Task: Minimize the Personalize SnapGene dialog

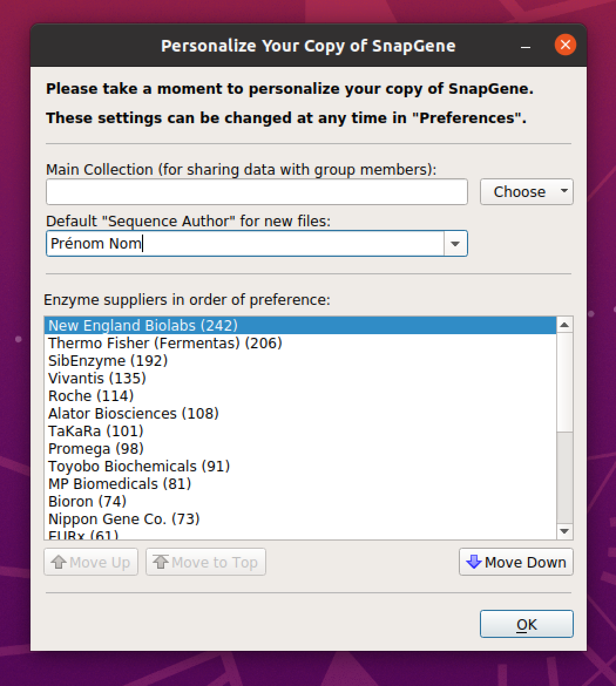Action: click(x=526, y=46)
